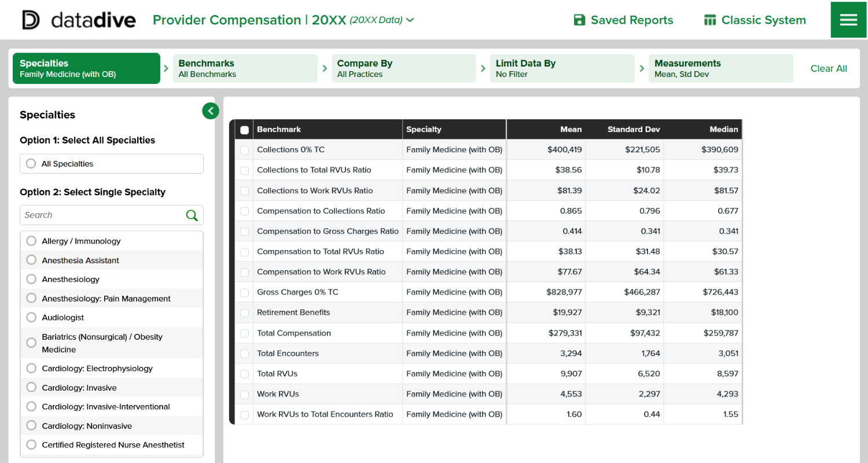Open the hamburger menu
This screenshot has height=463, width=868.
848,20
